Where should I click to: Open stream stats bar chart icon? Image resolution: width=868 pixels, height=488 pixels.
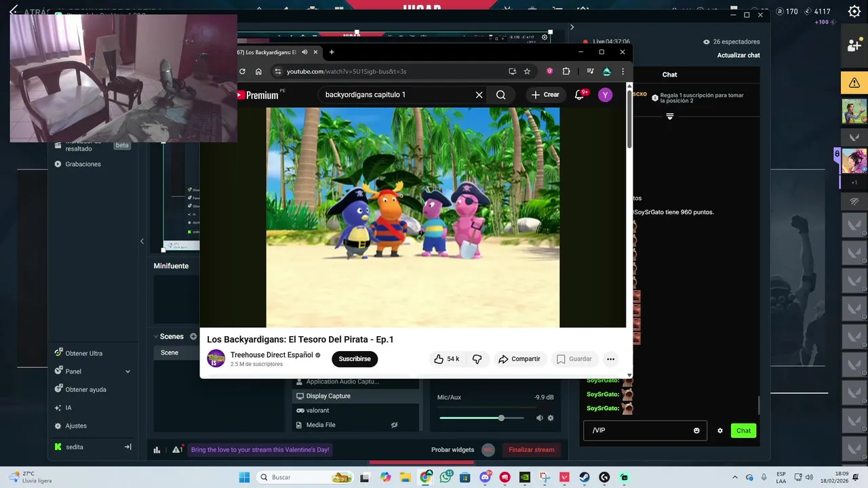click(x=157, y=449)
